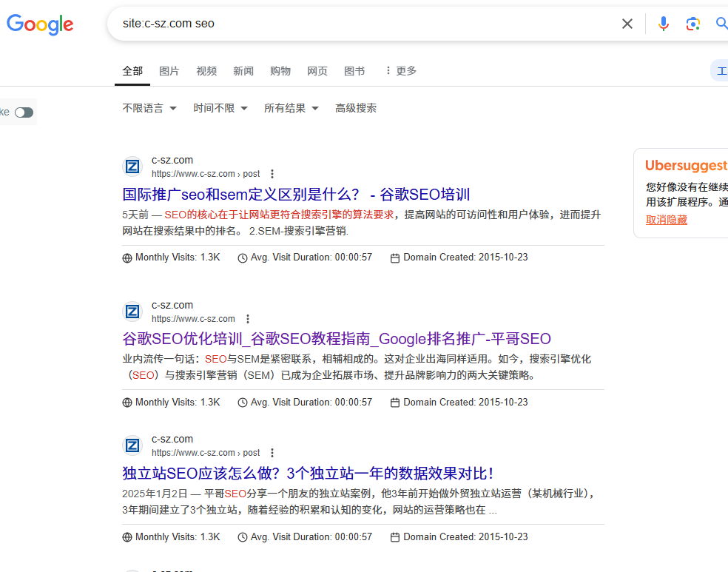Switch to the 图书 books tab
The width and height of the screenshot is (728, 572).
[354, 71]
